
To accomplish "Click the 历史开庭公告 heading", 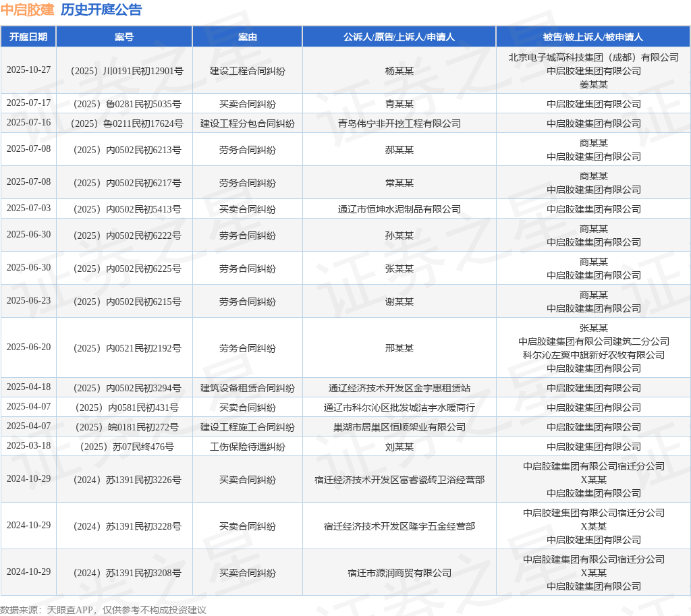I will click(101, 9).
